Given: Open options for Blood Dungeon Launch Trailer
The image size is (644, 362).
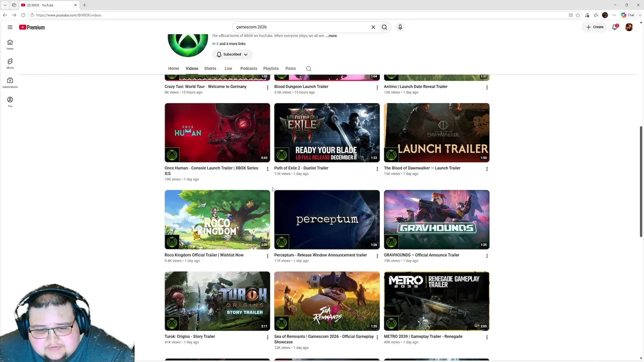Looking at the screenshot, I should (377, 87).
